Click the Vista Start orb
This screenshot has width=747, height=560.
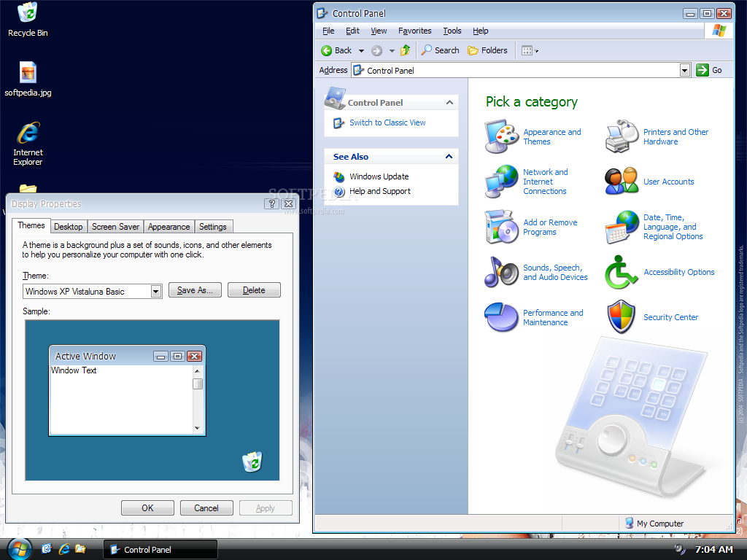click(x=20, y=549)
